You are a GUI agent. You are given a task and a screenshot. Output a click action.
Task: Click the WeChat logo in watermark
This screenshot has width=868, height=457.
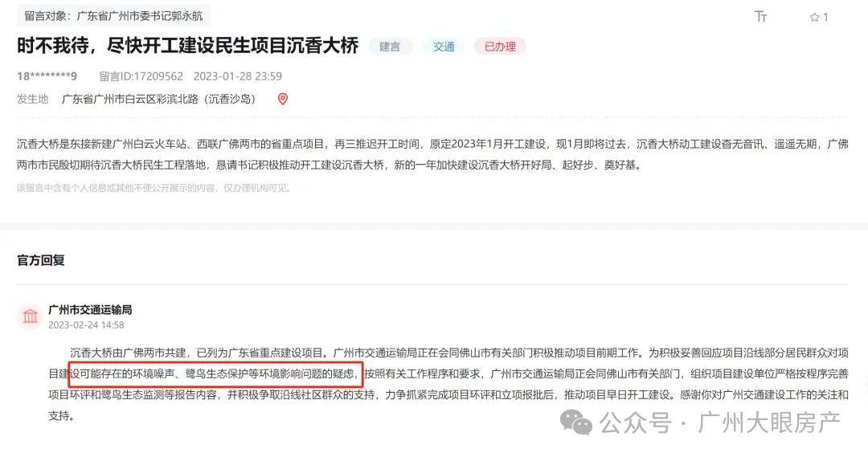(576, 423)
